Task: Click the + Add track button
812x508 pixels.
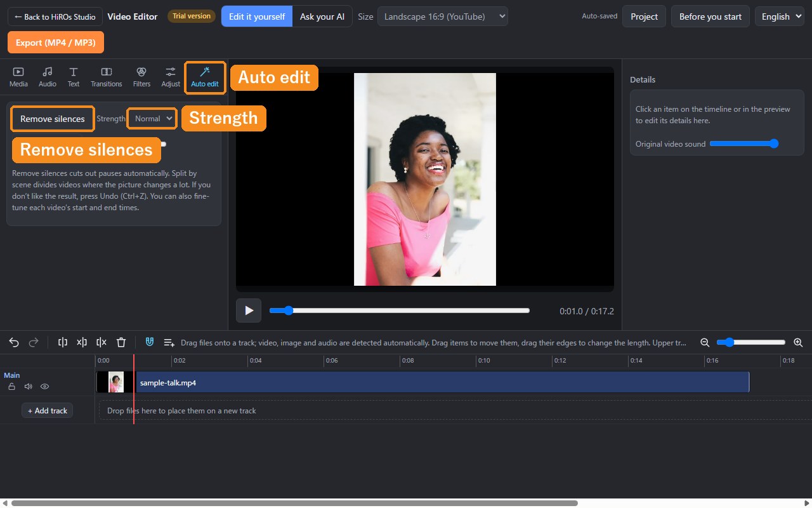Action: [x=48, y=411]
